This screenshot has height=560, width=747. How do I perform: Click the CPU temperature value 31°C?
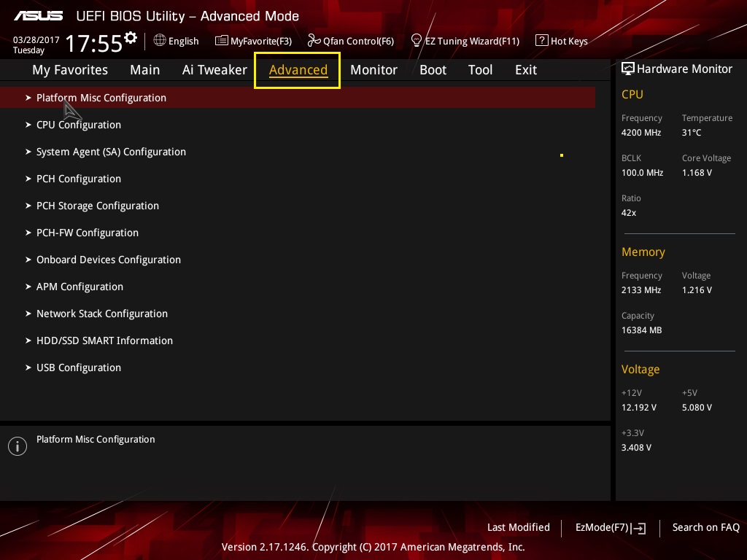692,133
